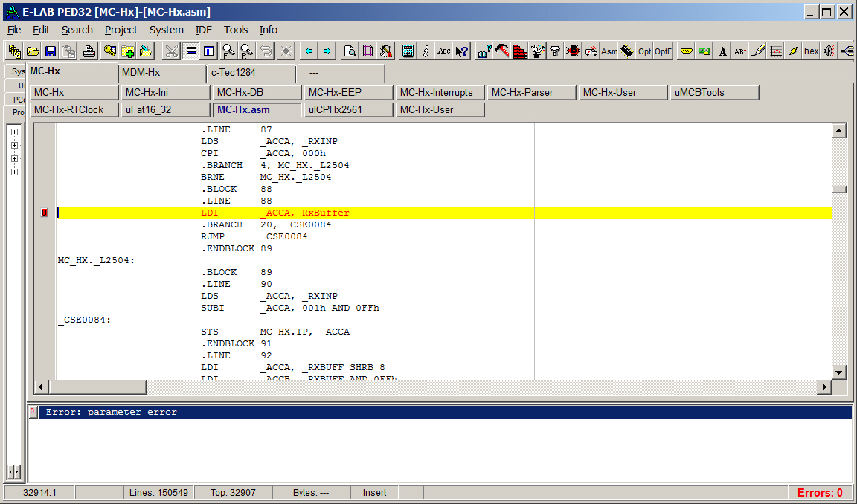Open the MC-Hx-DB file tab
Viewport: 857px width, 504px height.
[257, 93]
